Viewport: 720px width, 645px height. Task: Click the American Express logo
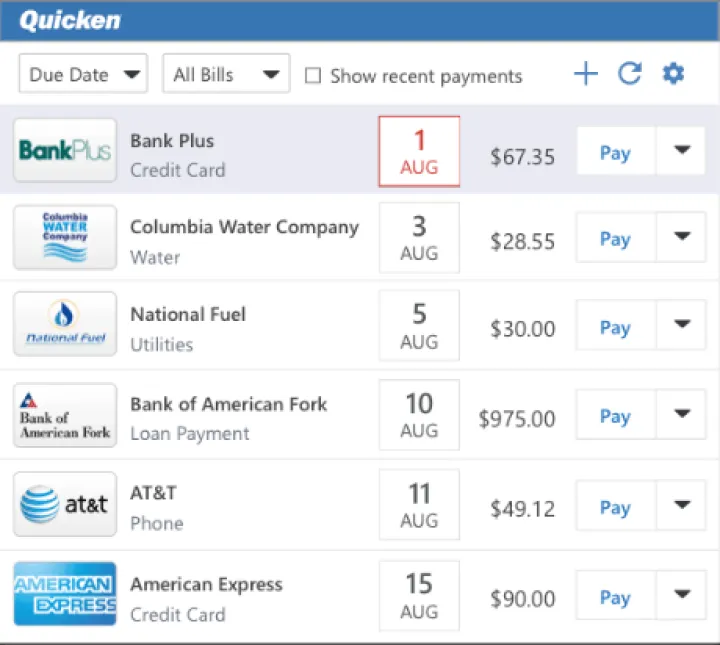[x=65, y=594]
